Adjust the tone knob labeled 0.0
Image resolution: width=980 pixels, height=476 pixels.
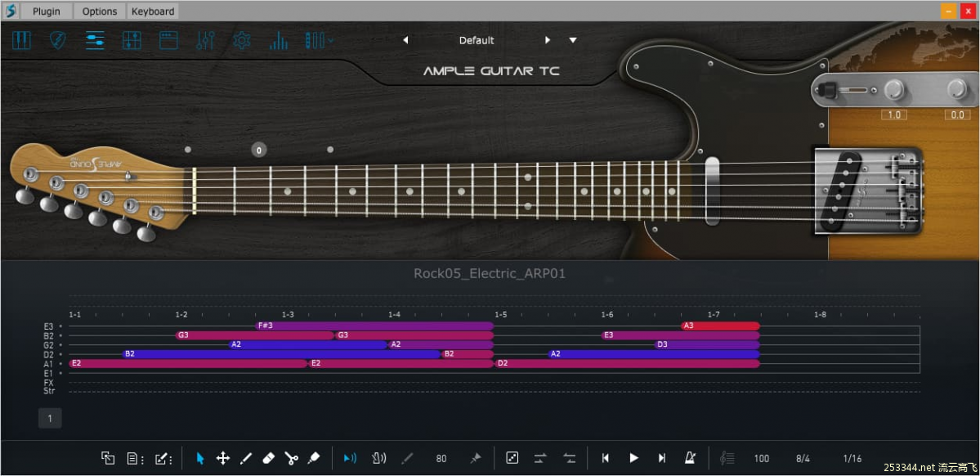point(957,89)
